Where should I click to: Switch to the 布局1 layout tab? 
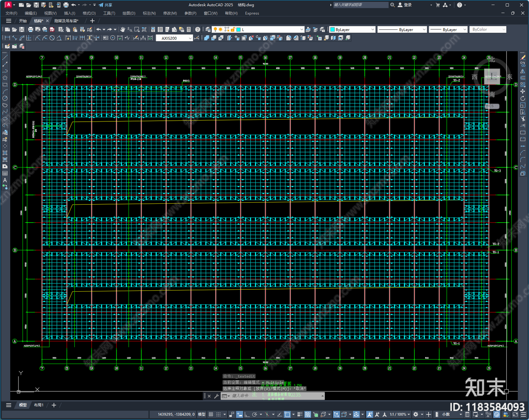pyautogui.click(x=39, y=405)
